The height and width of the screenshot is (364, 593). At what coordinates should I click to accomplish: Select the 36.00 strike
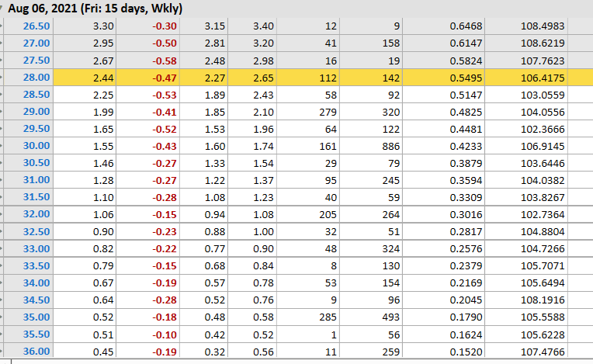click(x=36, y=351)
